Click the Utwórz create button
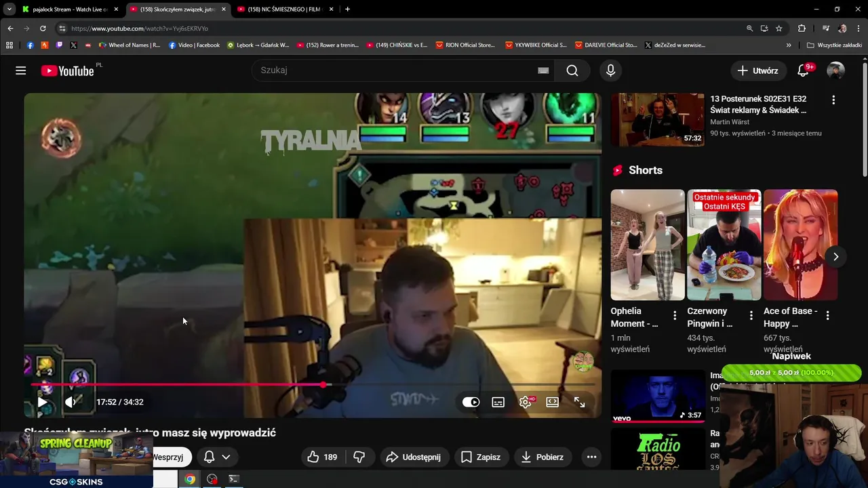The image size is (868, 488). coord(758,70)
